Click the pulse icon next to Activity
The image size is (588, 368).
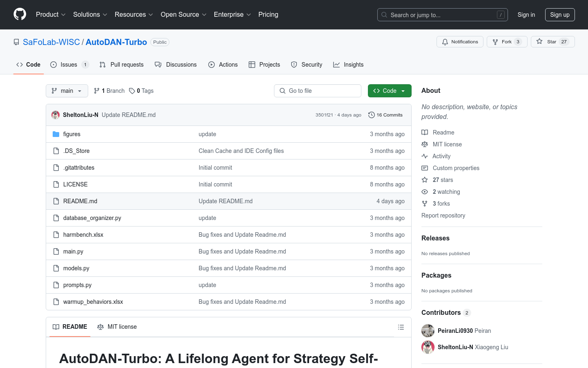tap(425, 156)
